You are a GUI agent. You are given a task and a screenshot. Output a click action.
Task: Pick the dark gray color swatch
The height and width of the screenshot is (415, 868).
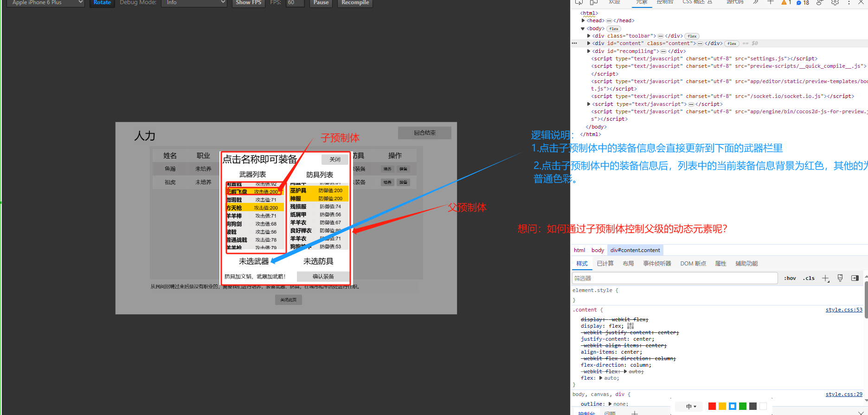(x=753, y=406)
